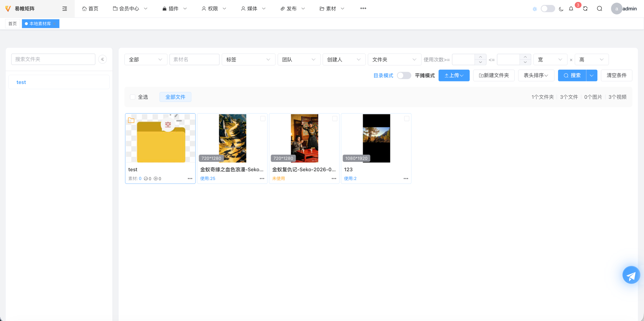Open more options for 金蚁复仇记 video
Screen dimensions: 644x321
point(334,179)
